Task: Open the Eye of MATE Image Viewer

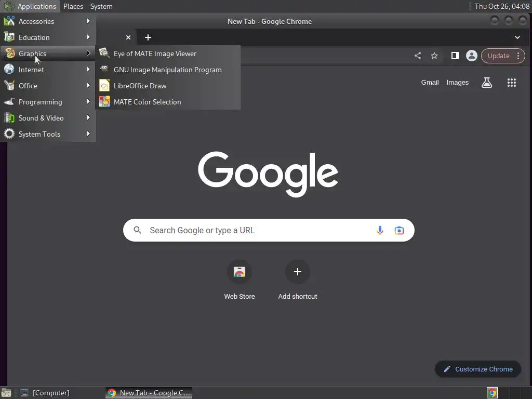Action: pyautogui.click(x=168, y=54)
